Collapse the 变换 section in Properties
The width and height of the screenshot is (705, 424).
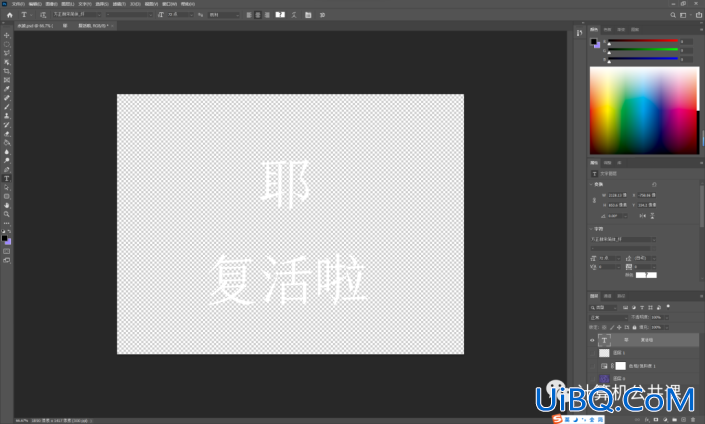click(591, 184)
